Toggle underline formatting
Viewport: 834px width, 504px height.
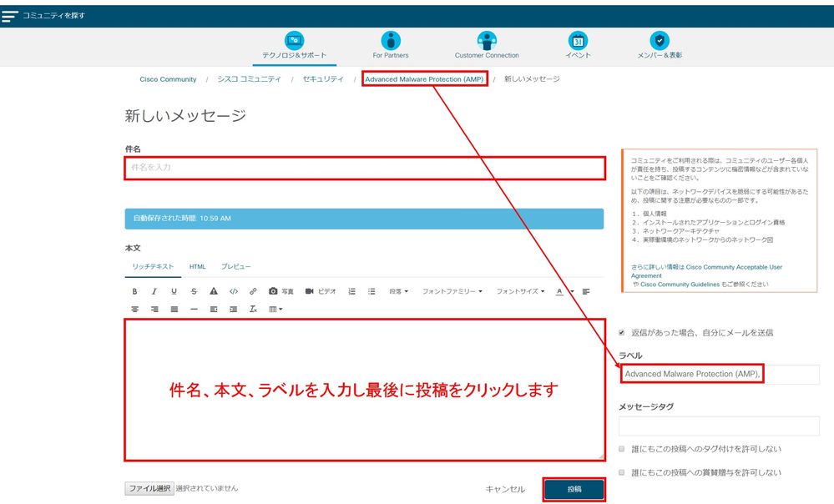click(x=174, y=291)
